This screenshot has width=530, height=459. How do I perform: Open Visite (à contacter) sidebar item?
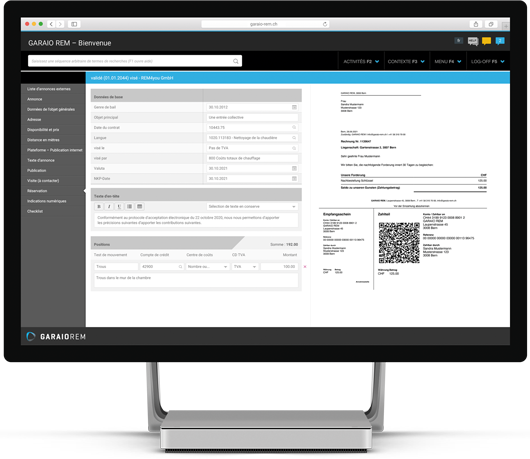(x=43, y=180)
